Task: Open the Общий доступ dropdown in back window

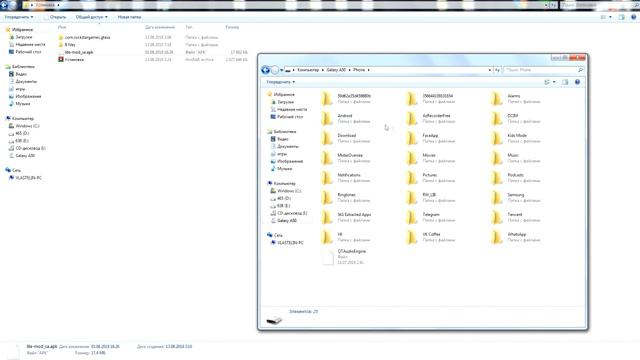Action: coord(91,17)
